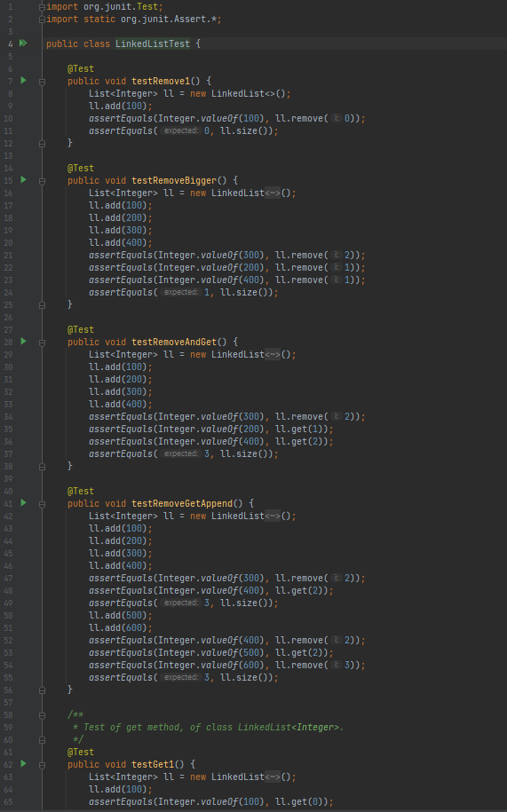Run testRemoveGetAppend via its gutter arrow
The width and height of the screenshot is (507, 812).
[23, 503]
